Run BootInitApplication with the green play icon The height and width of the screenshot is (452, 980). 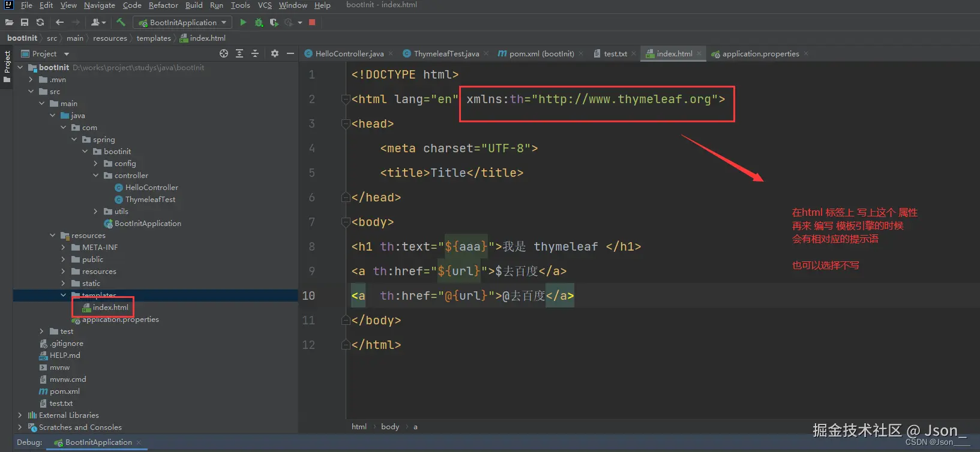pyautogui.click(x=243, y=22)
